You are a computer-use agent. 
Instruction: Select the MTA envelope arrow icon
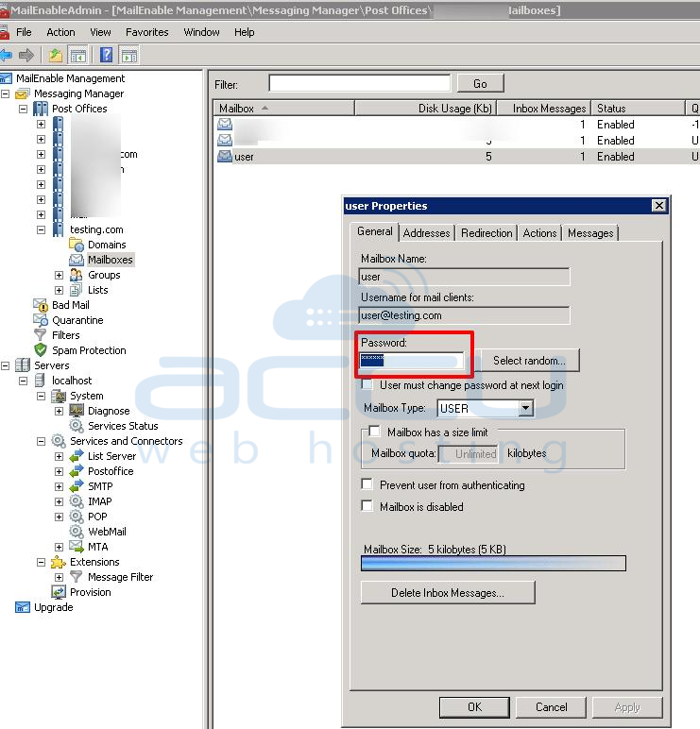(x=77, y=547)
